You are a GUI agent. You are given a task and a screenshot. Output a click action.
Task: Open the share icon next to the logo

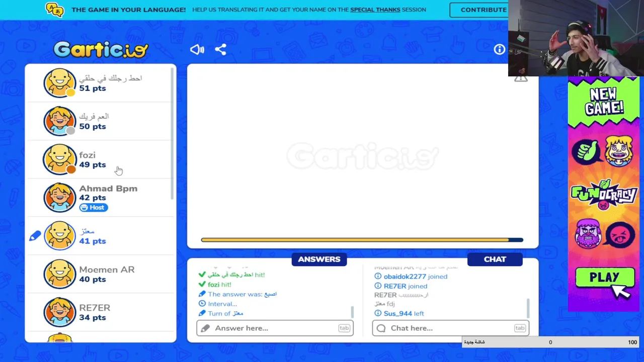coord(220,49)
